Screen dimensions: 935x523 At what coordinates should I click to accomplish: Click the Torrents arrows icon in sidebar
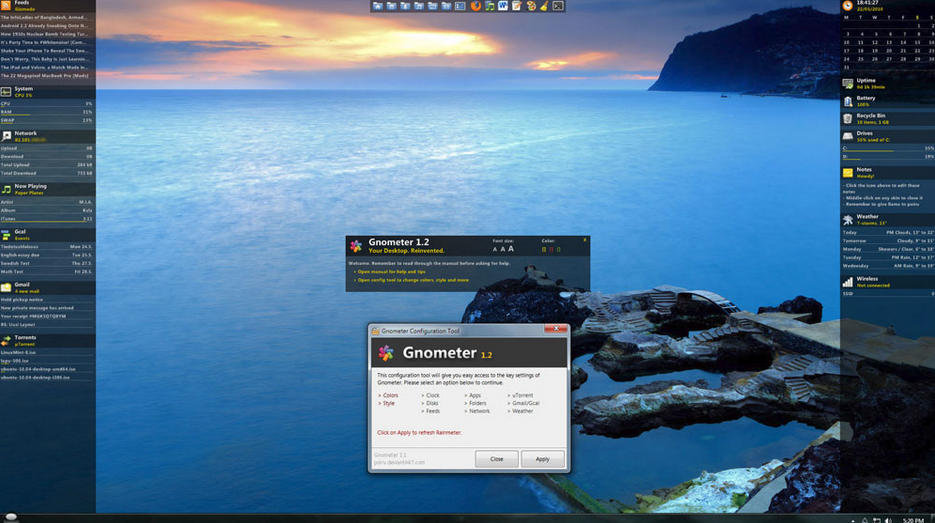[6, 341]
